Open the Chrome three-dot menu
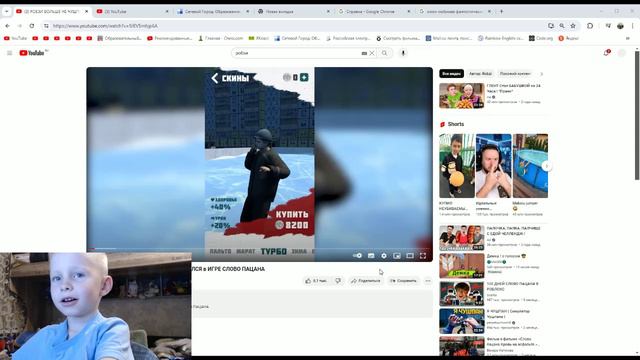 (x=633, y=26)
